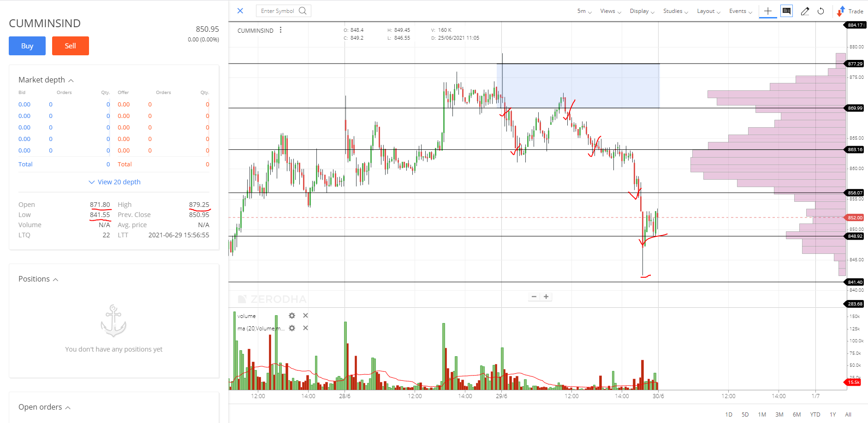Click the Open value 871.80
The width and height of the screenshot is (868, 423).
100,205
